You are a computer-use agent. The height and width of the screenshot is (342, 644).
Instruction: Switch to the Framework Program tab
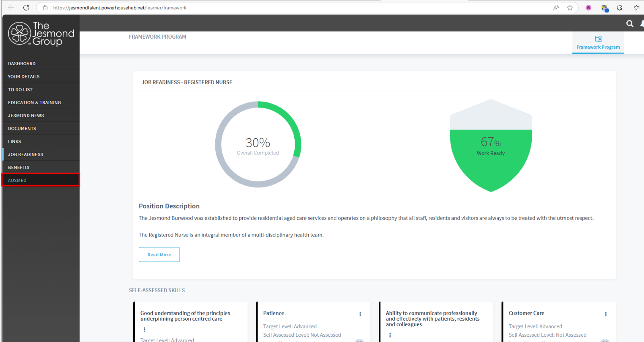598,43
